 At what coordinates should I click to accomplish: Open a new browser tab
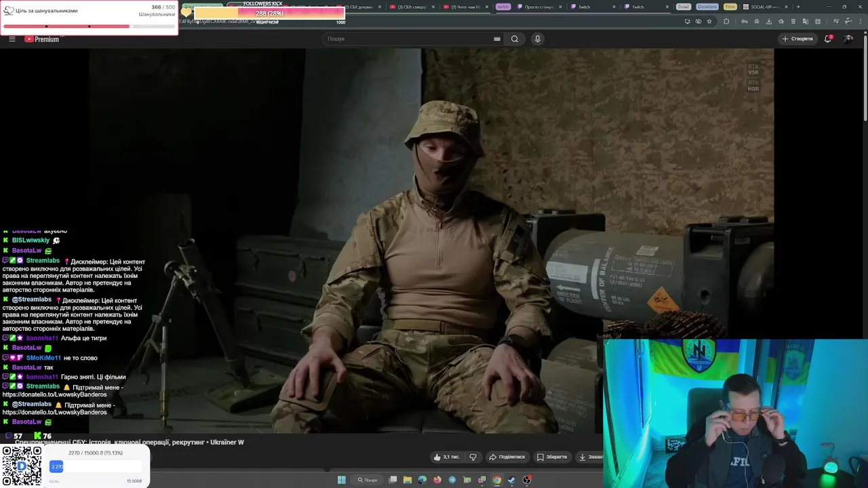pos(798,7)
